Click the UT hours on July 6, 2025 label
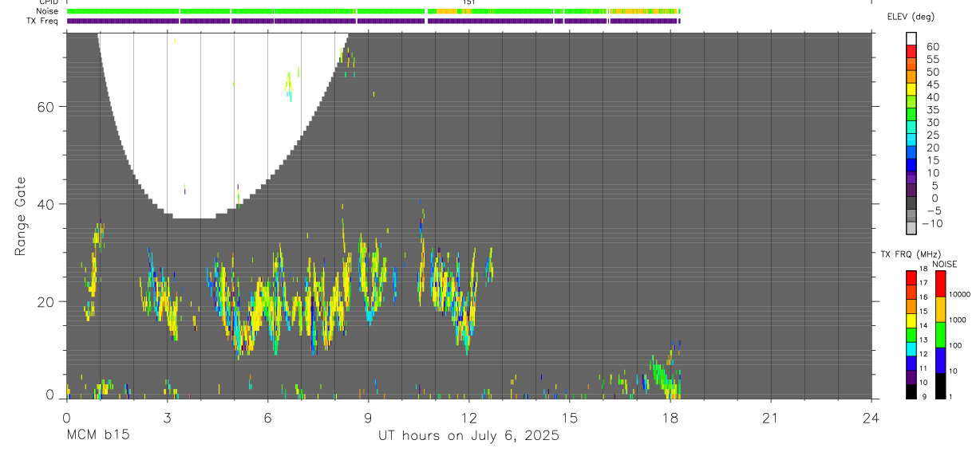 [x=468, y=436]
